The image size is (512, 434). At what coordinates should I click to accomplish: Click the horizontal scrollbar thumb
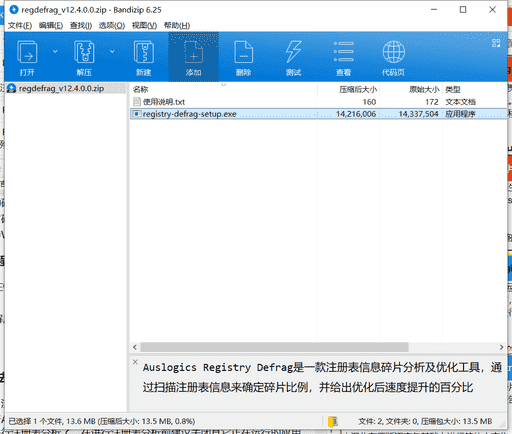[274, 347]
